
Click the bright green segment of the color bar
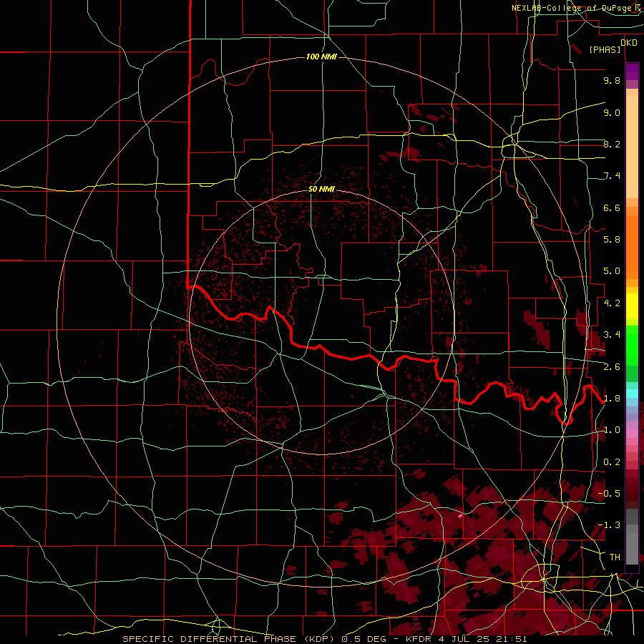(632, 347)
